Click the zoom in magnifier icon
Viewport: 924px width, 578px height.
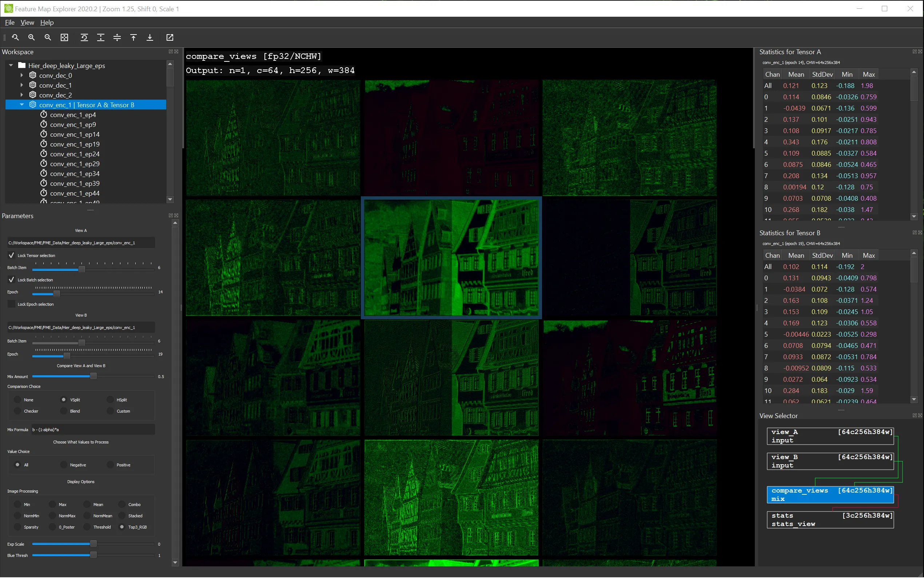click(x=31, y=37)
